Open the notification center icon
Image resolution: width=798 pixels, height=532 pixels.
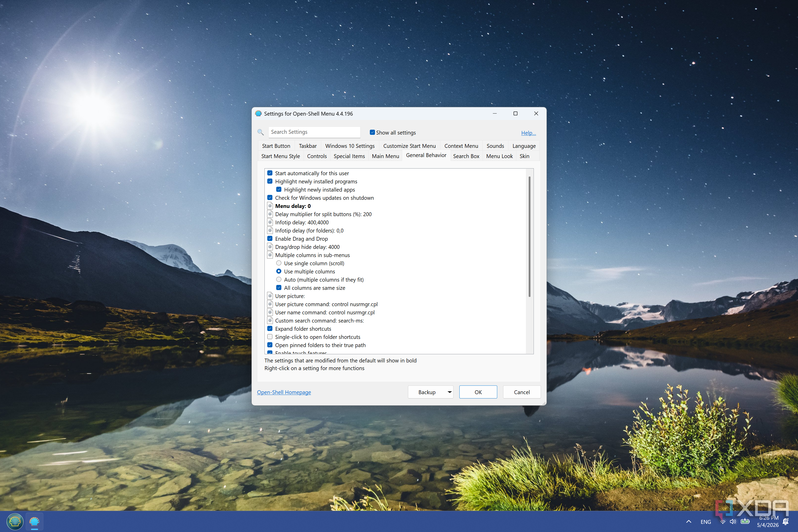point(786,522)
